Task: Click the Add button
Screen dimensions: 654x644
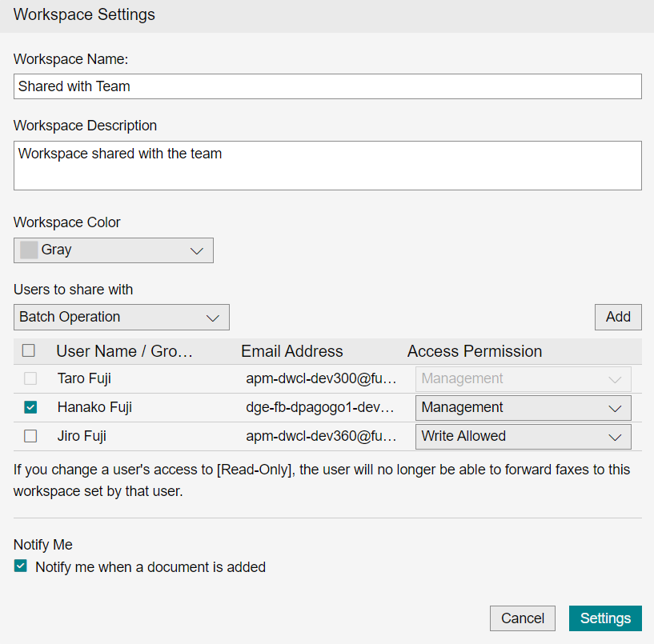Action: point(617,317)
